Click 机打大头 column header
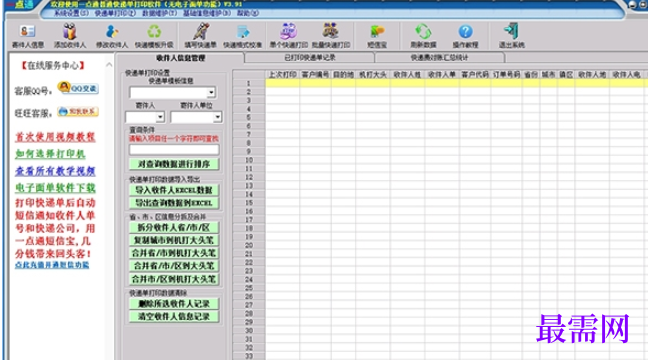Viewport: 648px width, 360px height. coord(373,75)
